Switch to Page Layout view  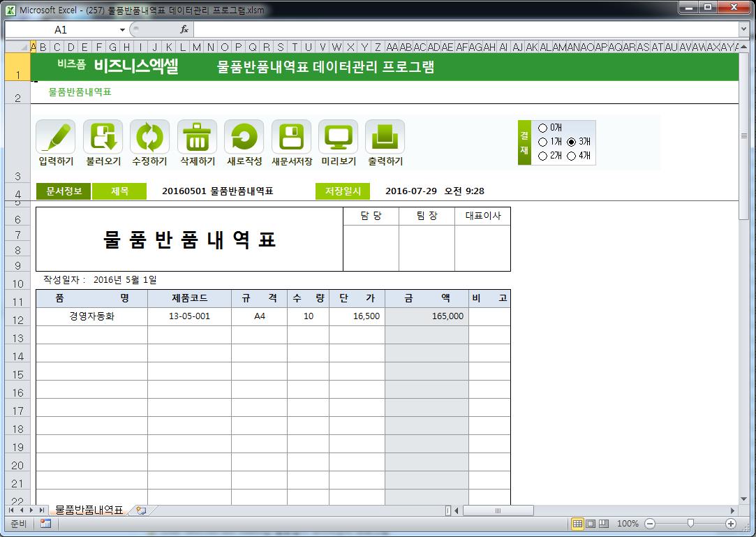pyautogui.click(x=591, y=524)
